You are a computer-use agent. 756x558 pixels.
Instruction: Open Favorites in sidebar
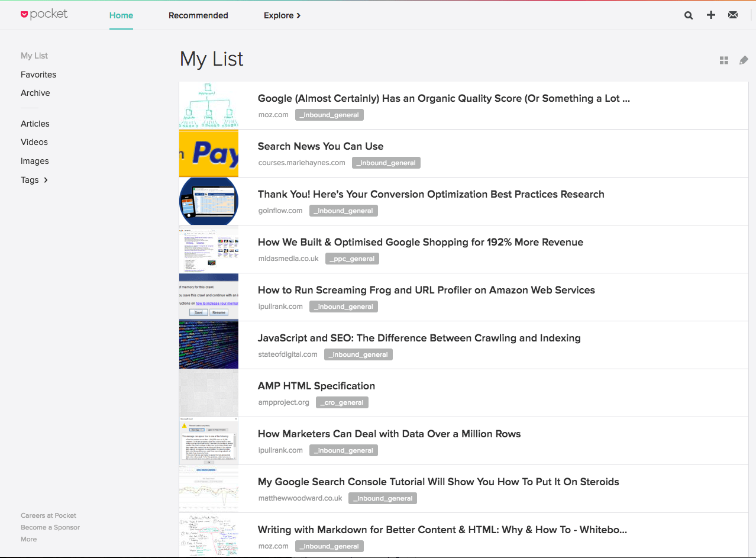click(38, 75)
